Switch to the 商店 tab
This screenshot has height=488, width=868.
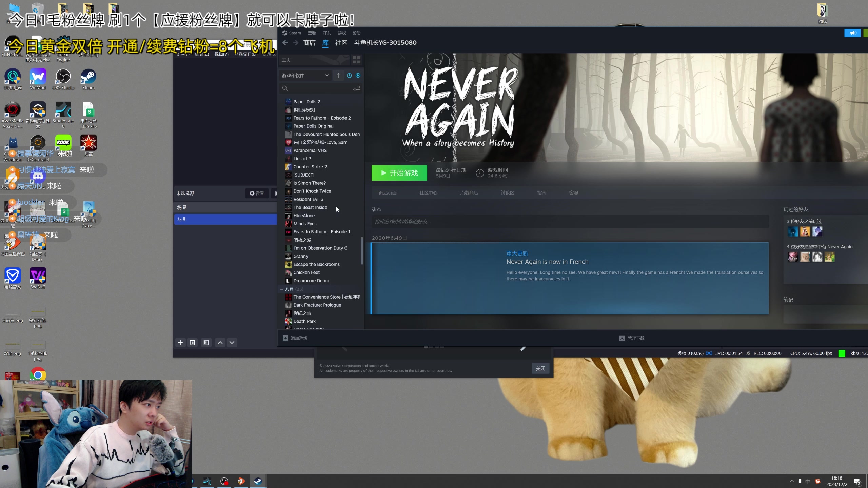309,43
